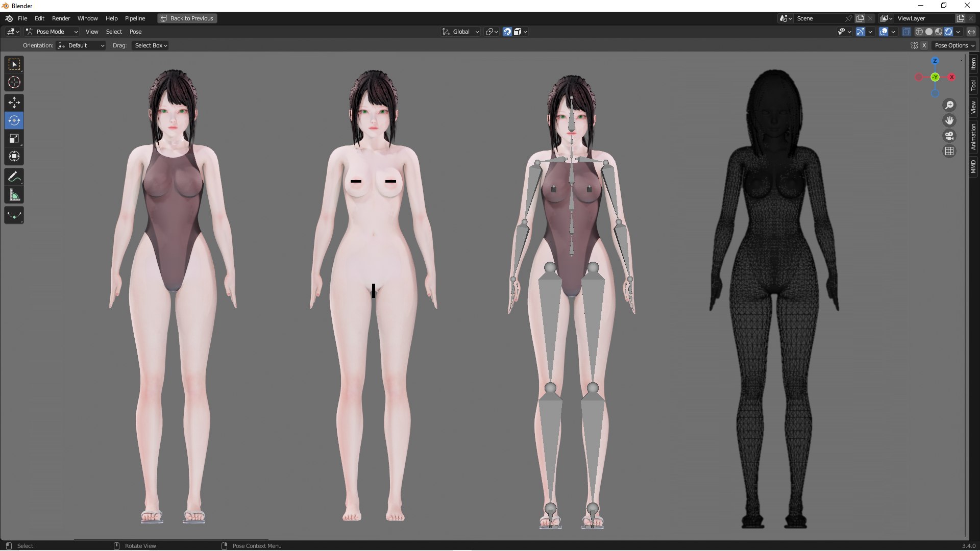Choose the Move tool in toolbar

coord(14,103)
